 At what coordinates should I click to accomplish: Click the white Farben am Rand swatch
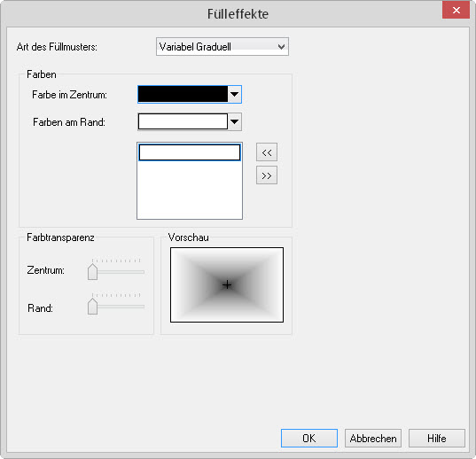pos(183,121)
